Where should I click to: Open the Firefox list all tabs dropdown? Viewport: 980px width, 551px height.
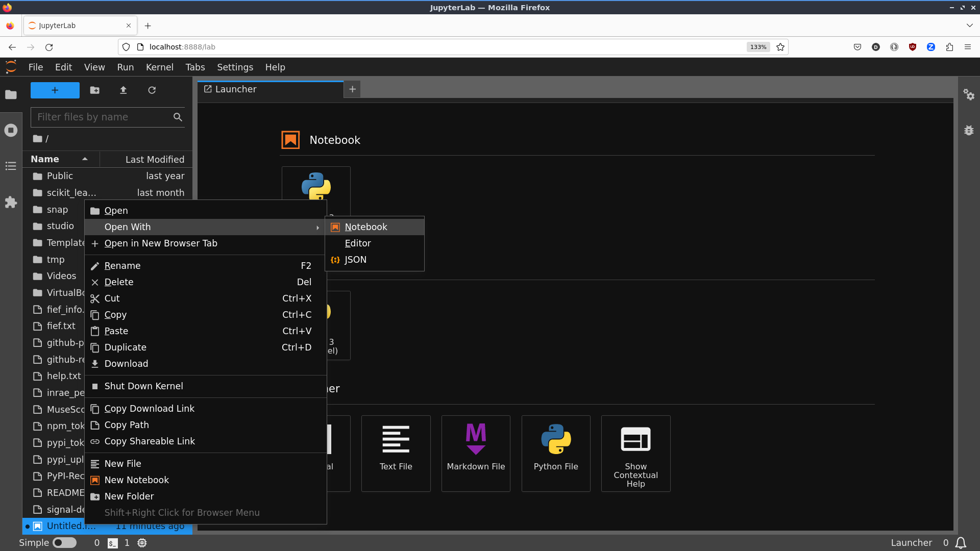[x=969, y=26]
